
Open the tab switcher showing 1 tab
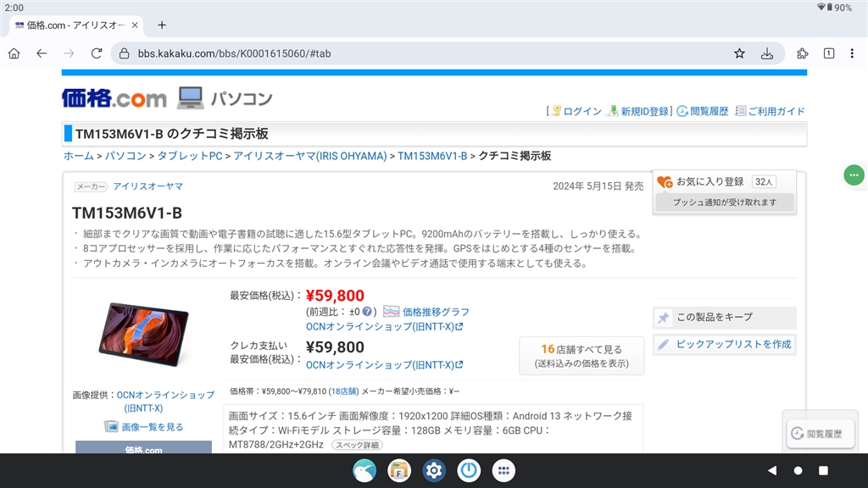pyautogui.click(x=829, y=53)
